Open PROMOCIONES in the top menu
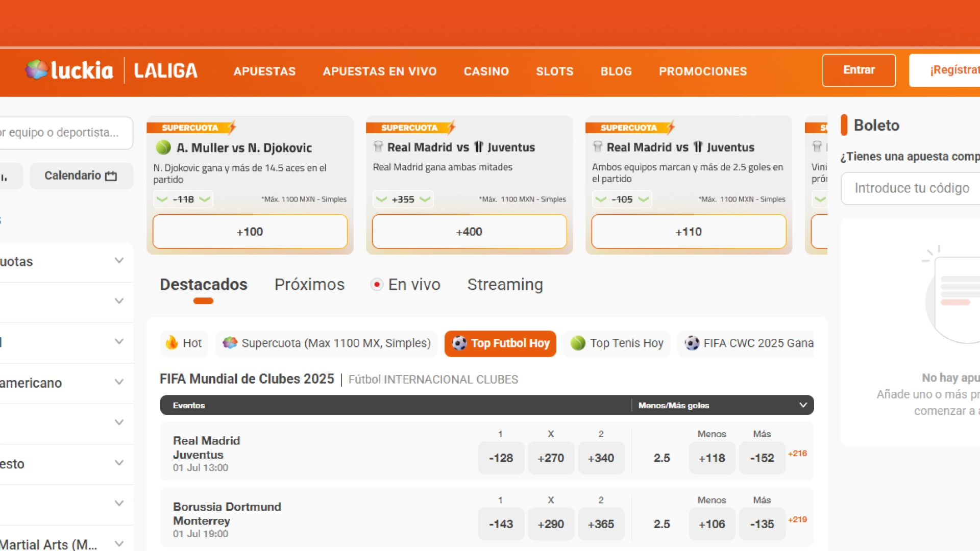The width and height of the screenshot is (980, 551). 703,71
